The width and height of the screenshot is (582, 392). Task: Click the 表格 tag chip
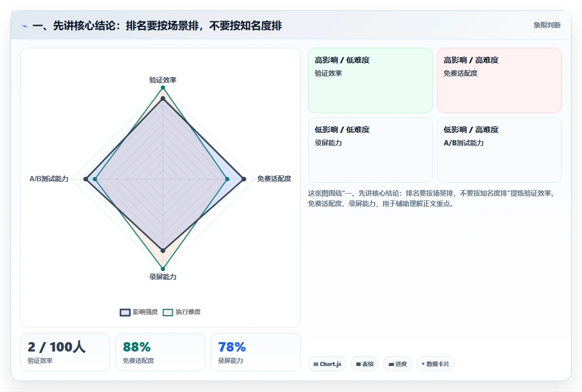point(365,364)
